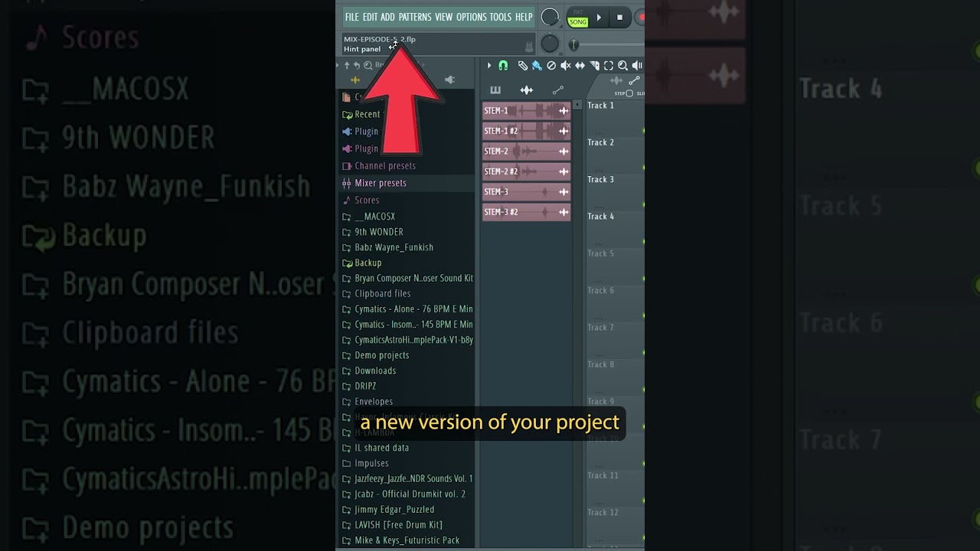The image size is (980, 551).
Task: Open the TOOLS menu
Action: point(500,17)
